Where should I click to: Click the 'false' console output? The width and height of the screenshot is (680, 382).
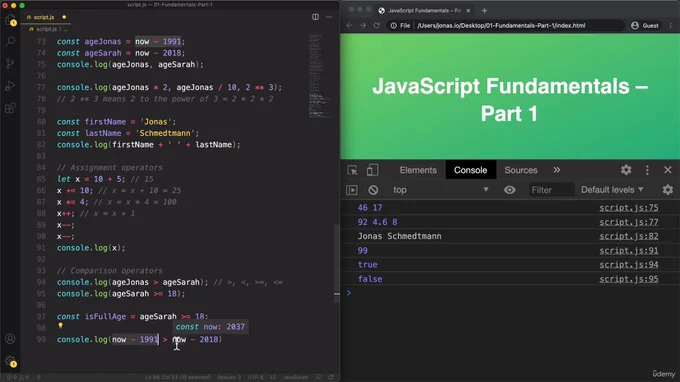370,279
